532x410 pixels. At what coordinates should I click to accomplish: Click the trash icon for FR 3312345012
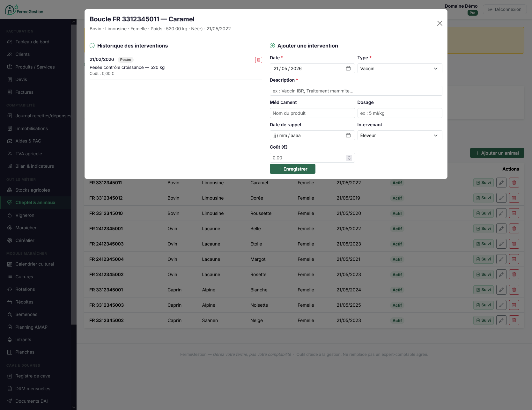514,198
